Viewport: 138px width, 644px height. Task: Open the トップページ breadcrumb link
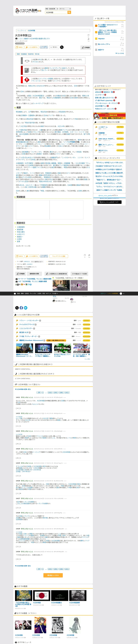tap(22, 30)
